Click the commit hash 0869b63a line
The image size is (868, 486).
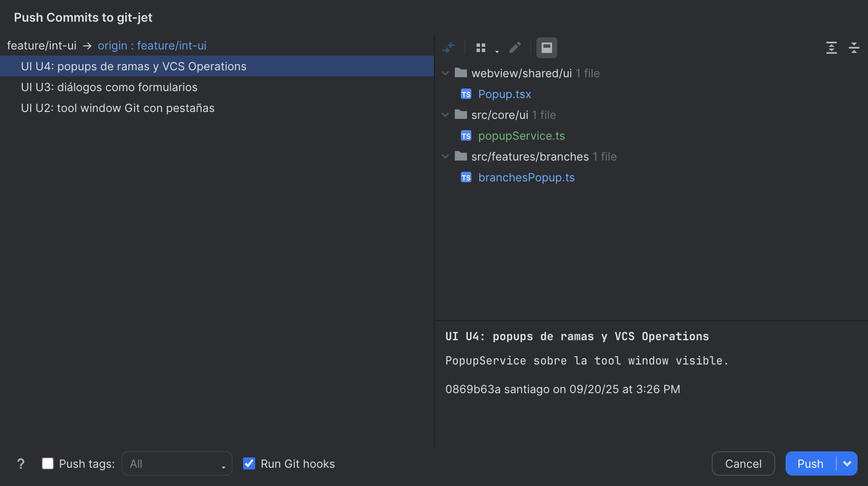click(562, 389)
